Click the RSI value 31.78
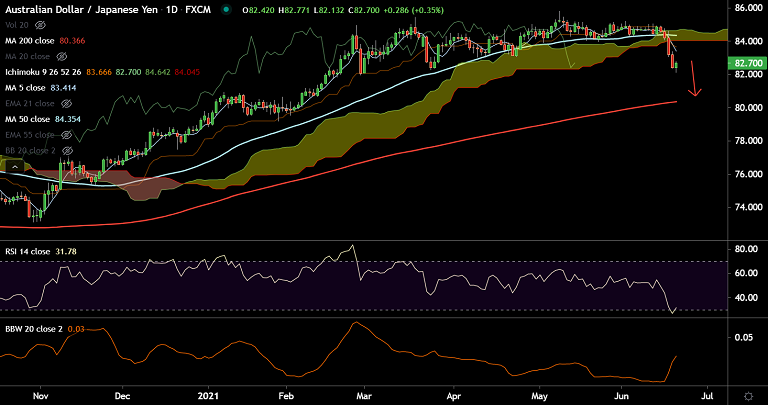This screenshot has height=405, width=768. (x=67, y=251)
